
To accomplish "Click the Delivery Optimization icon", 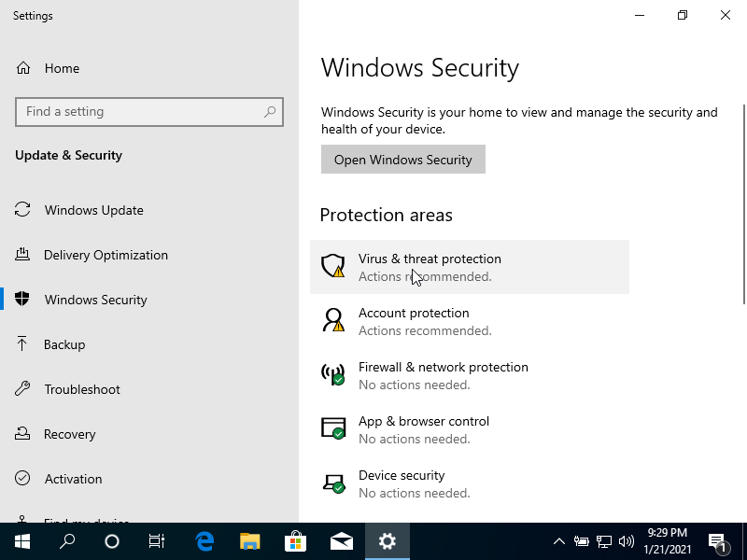I will click(x=22, y=254).
